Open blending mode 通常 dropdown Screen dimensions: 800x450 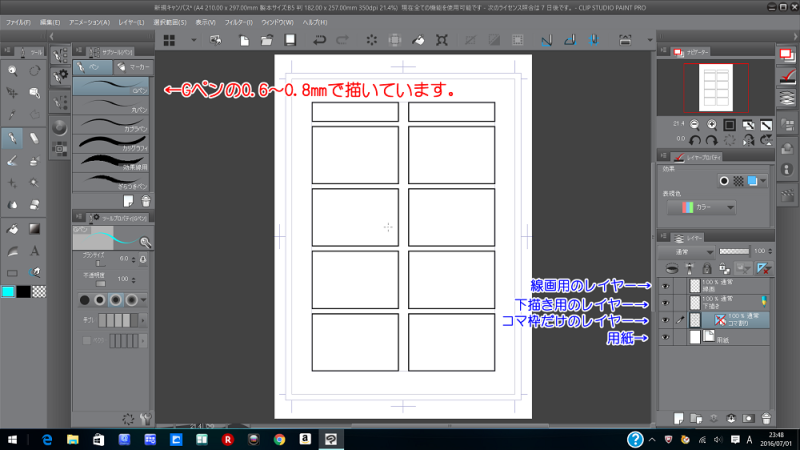tap(687, 252)
